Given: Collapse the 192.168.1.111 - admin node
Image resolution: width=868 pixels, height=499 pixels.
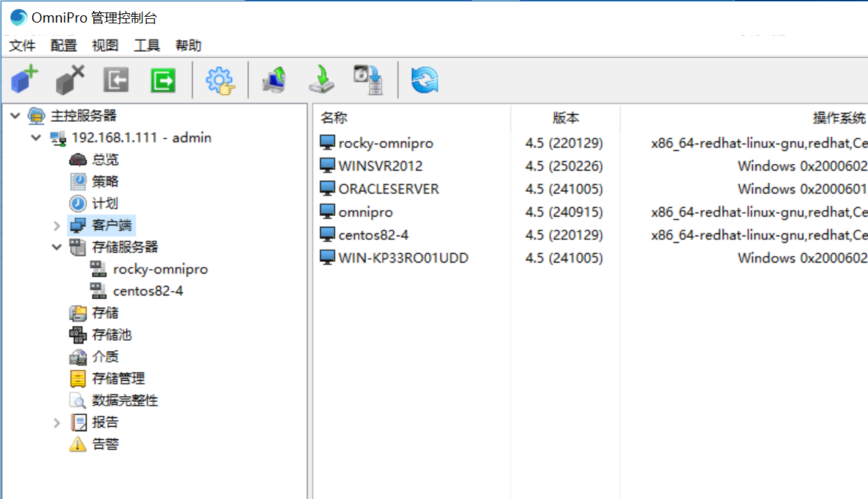Looking at the screenshot, I should coord(36,138).
